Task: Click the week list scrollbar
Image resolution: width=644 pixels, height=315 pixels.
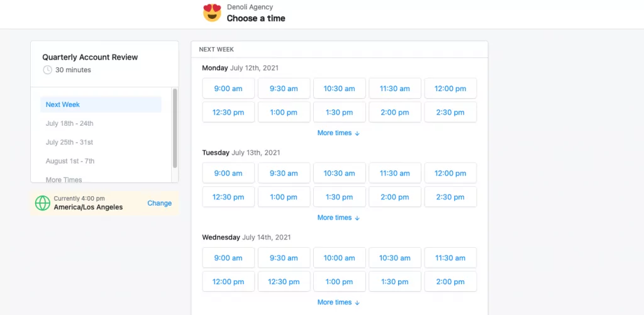Action: pos(175,128)
